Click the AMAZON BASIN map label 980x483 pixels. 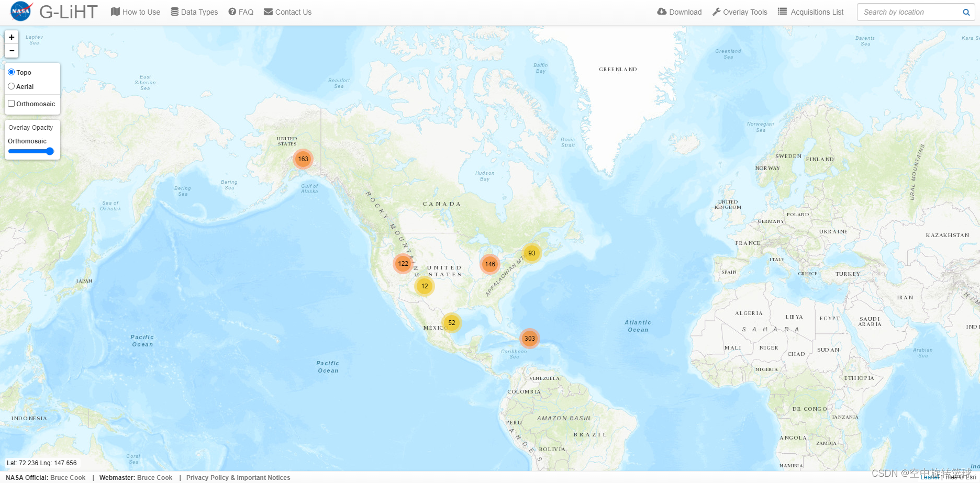[x=564, y=418]
